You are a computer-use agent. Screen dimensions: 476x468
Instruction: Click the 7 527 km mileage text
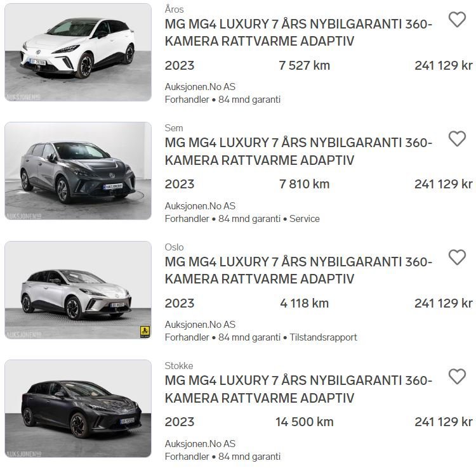pyautogui.click(x=304, y=65)
